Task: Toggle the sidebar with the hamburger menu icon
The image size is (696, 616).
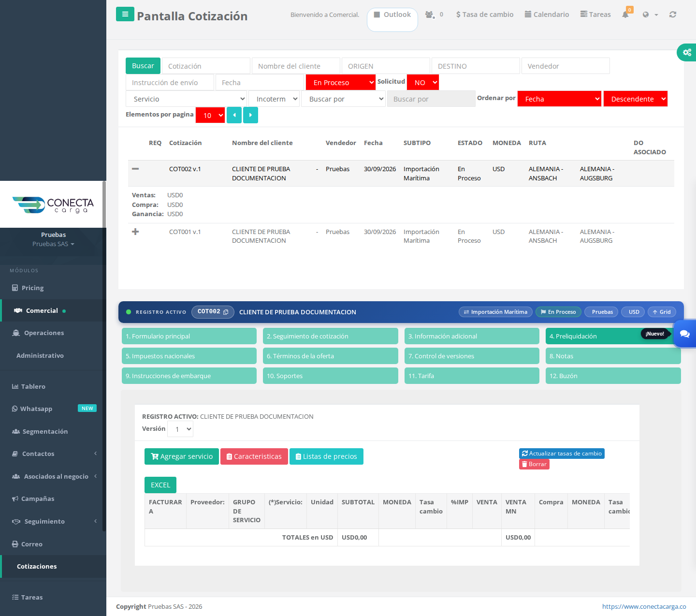Action: (125, 14)
